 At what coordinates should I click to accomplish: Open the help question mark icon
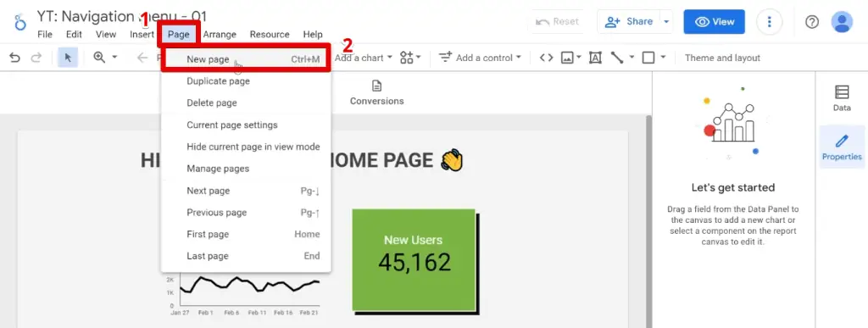pos(811,22)
